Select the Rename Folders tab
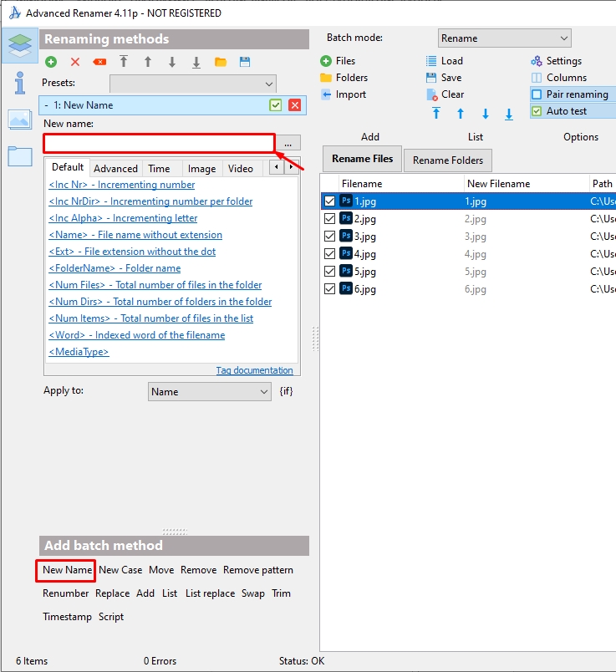Image resolution: width=616 pixels, height=672 pixels. 448,160
